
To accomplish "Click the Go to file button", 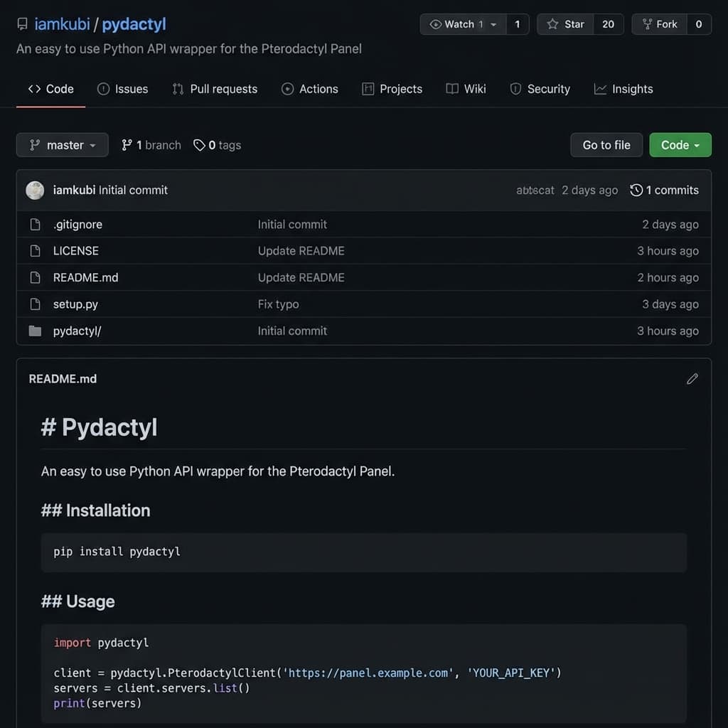I will (x=606, y=144).
